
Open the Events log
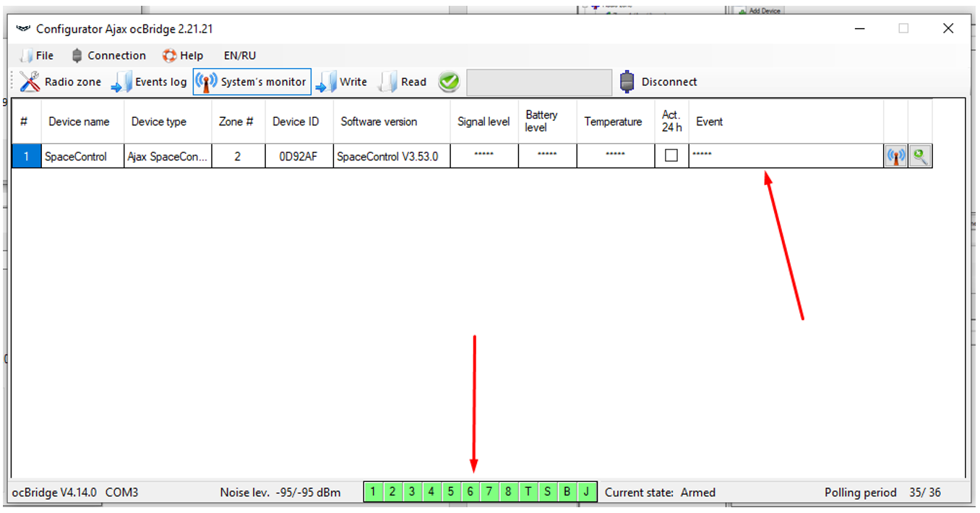coord(149,82)
